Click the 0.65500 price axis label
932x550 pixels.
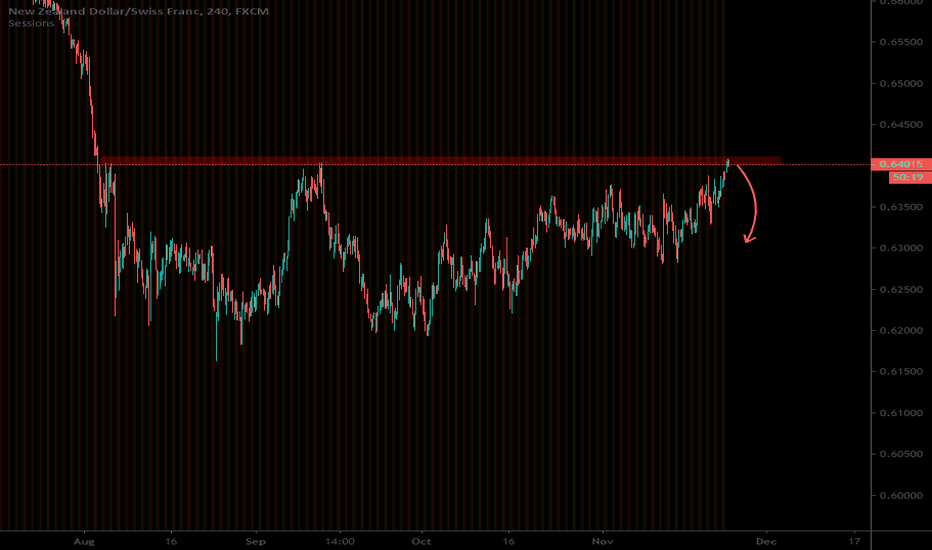click(901, 42)
